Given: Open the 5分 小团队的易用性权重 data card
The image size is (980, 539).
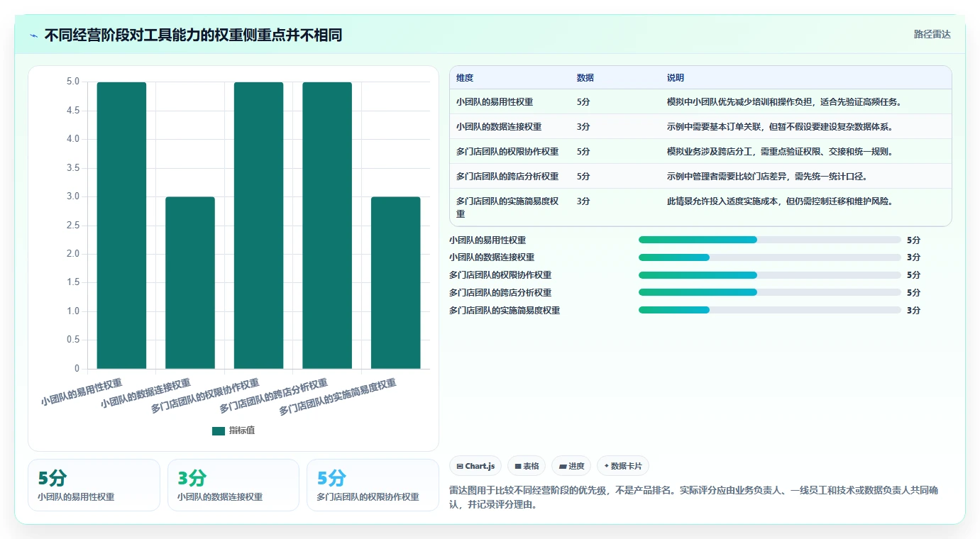Looking at the screenshot, I should (x=94, y=485).
